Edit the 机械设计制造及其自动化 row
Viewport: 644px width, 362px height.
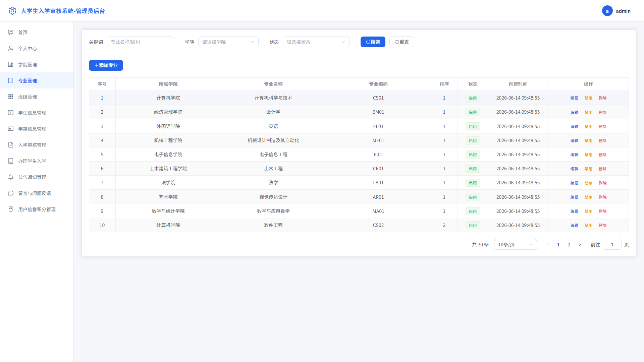pos(574,140)
